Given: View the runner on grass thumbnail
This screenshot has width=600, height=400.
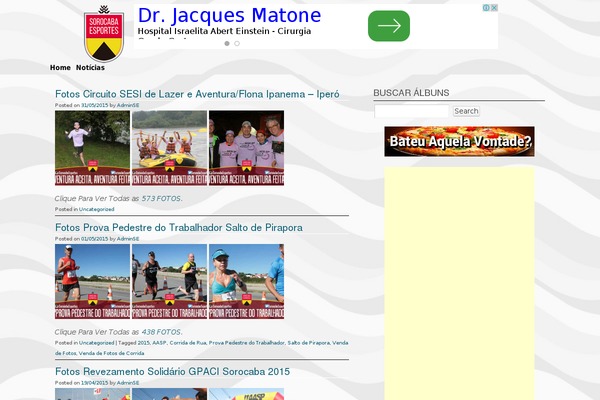Looking at the screenshot, I should [x=93, y=148].
